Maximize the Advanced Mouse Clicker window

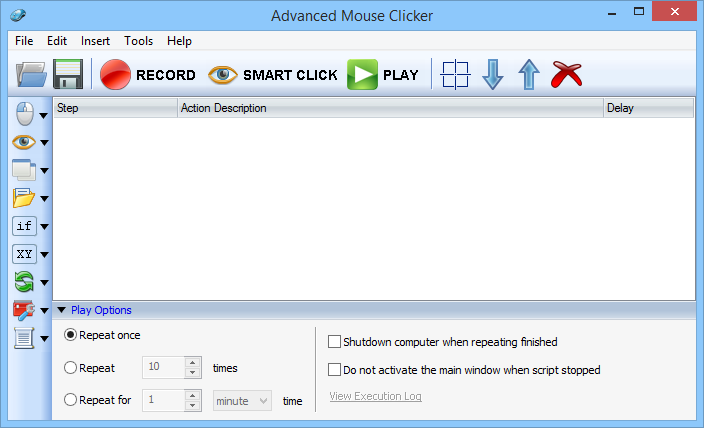click(x=639, y=12)
